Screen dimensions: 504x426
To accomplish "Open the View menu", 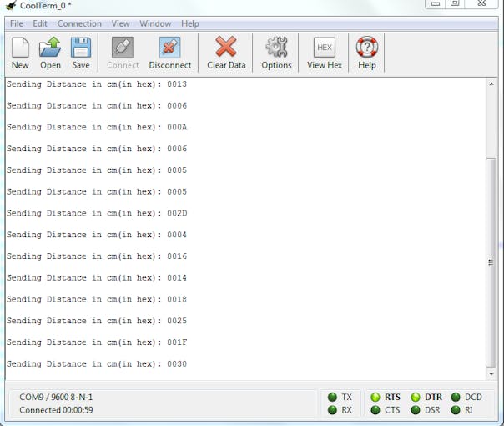I will 120,23.
